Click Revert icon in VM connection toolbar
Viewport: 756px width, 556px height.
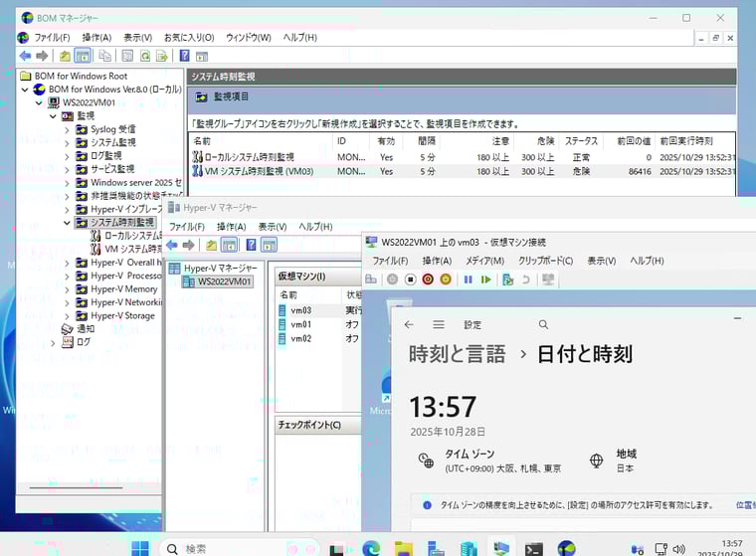tap(526, 279)
